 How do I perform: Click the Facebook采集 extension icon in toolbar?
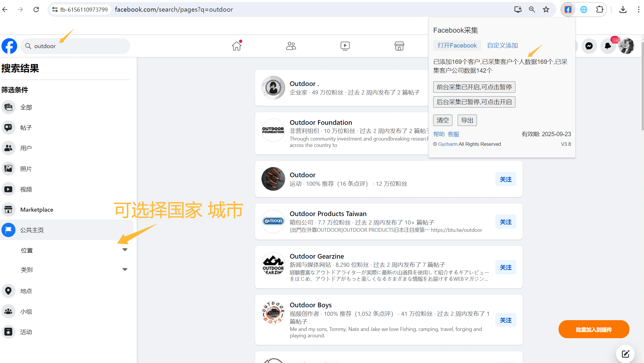click(x=568, y=10)
